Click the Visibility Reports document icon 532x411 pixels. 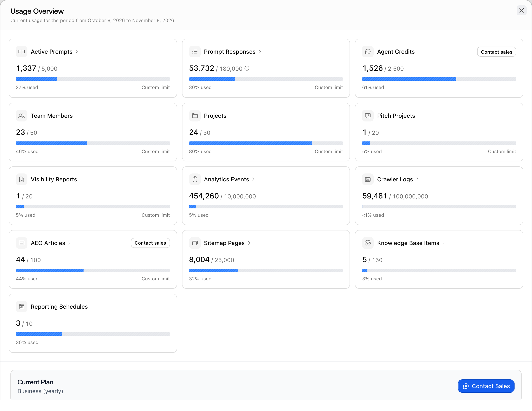point(22,180)
